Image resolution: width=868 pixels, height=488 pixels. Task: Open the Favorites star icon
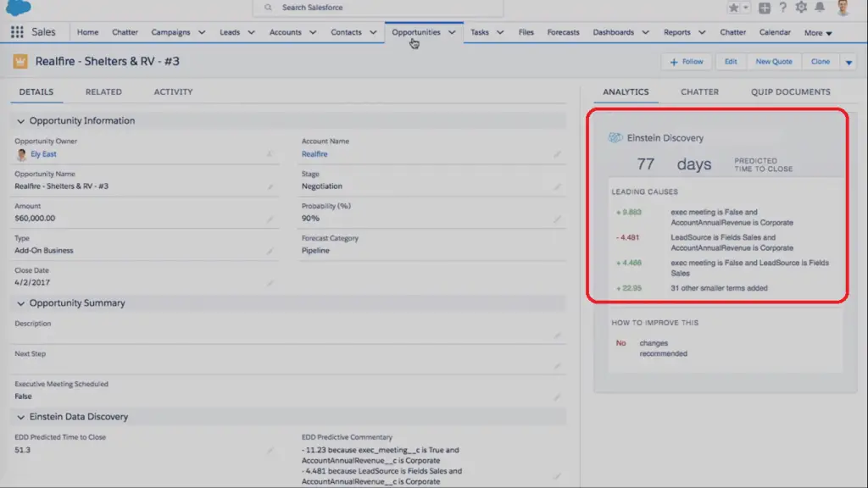pyautogui.click(x=733, y=8)
